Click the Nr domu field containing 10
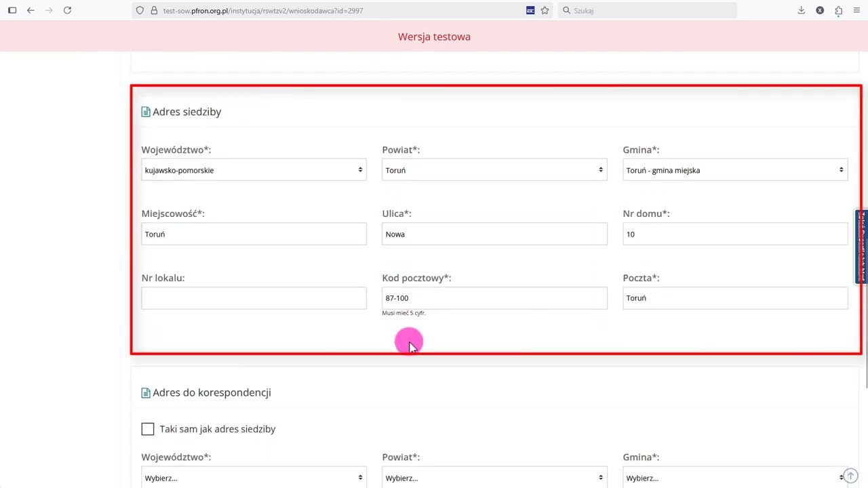This screenshot has height=488, width=868. pos(735,234)
